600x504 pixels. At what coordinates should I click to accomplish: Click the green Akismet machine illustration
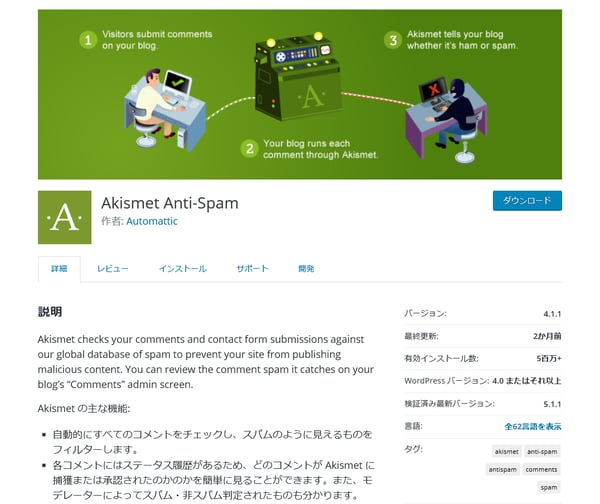[298, 77]
